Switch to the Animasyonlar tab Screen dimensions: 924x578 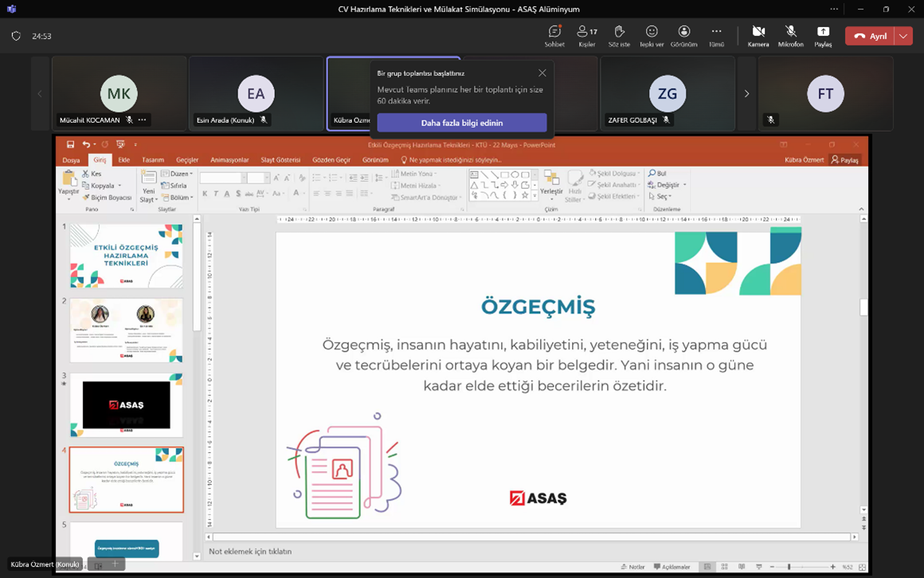point(229,159)
